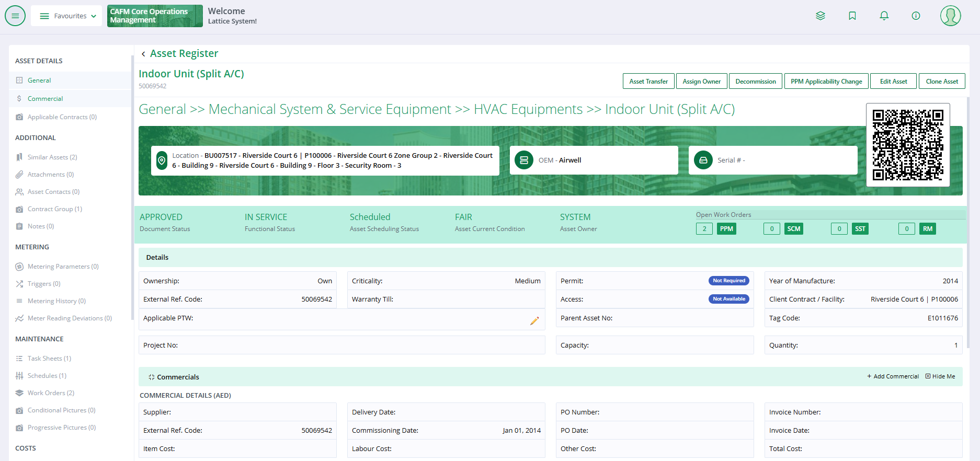Click Add Commercial link
This screenshot has width=980, height=461.
point(893,376)
